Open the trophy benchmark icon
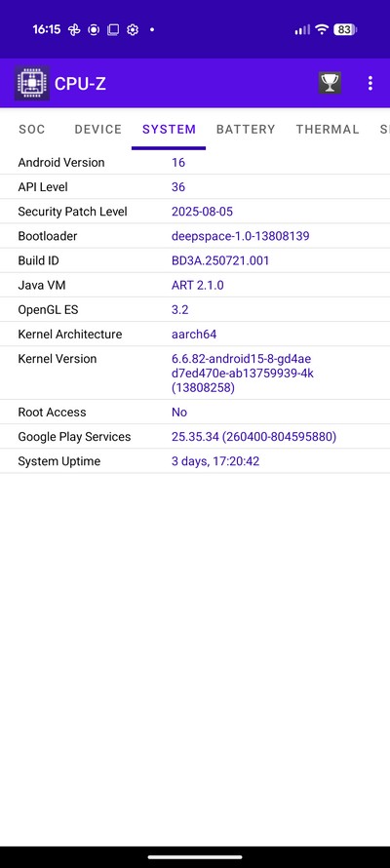Screen dimensions: 390x868 pos(330,83)
